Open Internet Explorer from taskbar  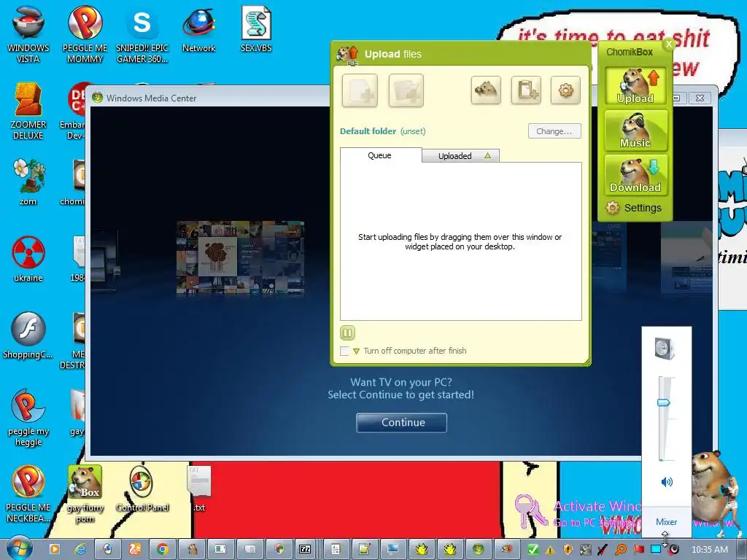[x=81, y=550]
